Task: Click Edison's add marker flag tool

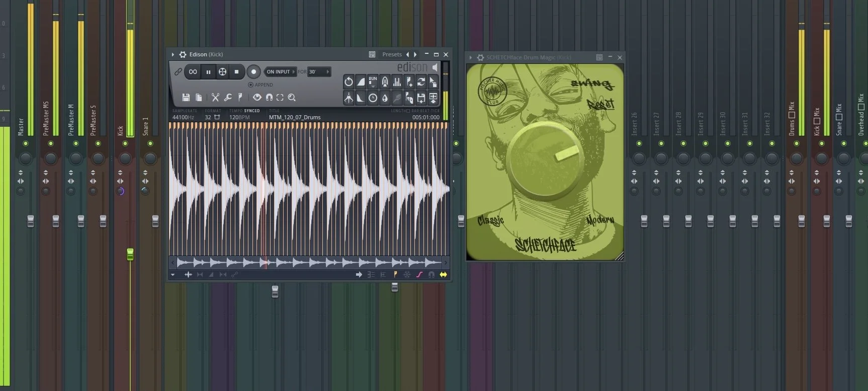Action: point(409,82)
